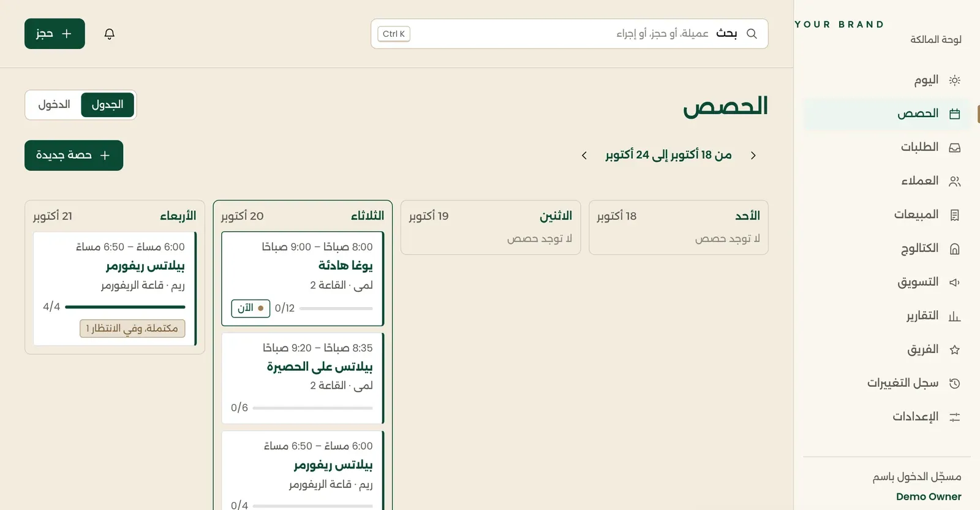The width and height of the screenshot is (980, 510).
Task: Click the date range من 18 أكتوبر إلى 24 أكتوبر
Action: 668,155
